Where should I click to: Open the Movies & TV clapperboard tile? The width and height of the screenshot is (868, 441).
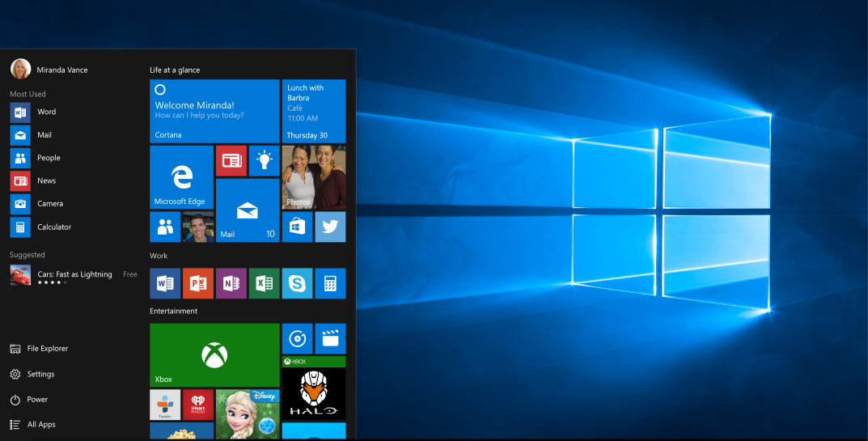pyautogui.click(x=331, y=338)
